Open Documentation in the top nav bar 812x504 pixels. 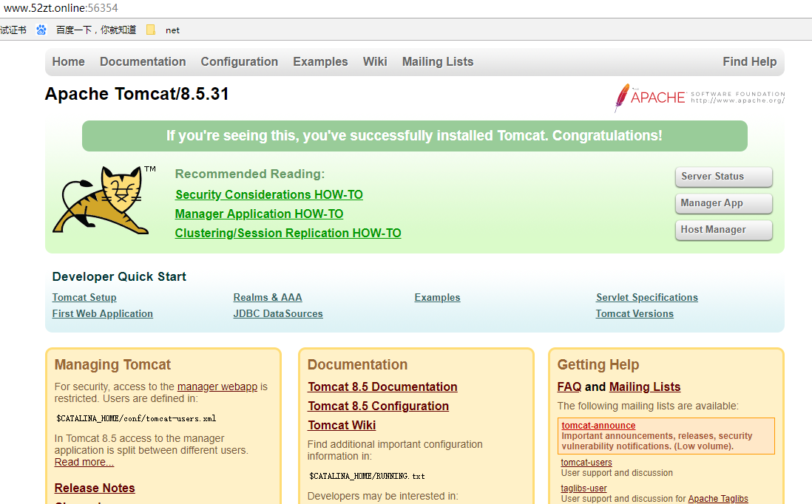pyautogui.click(x=143, y=61)
